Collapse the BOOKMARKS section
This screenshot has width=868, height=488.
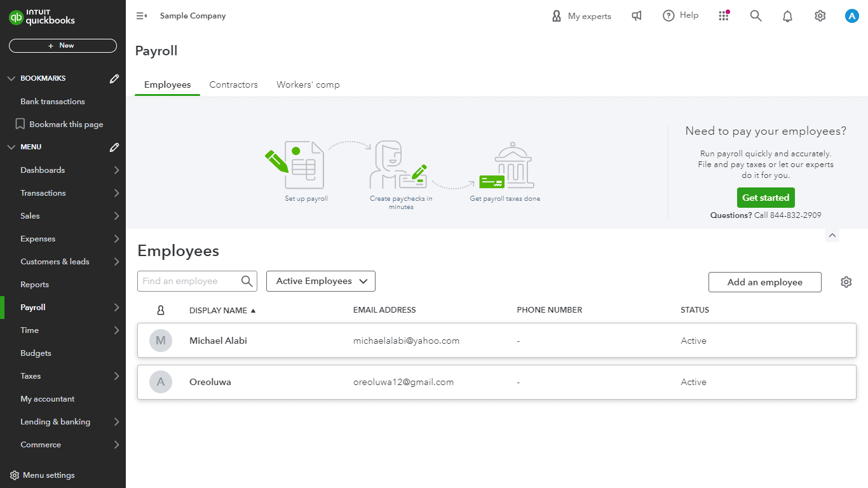pos(11,79)
